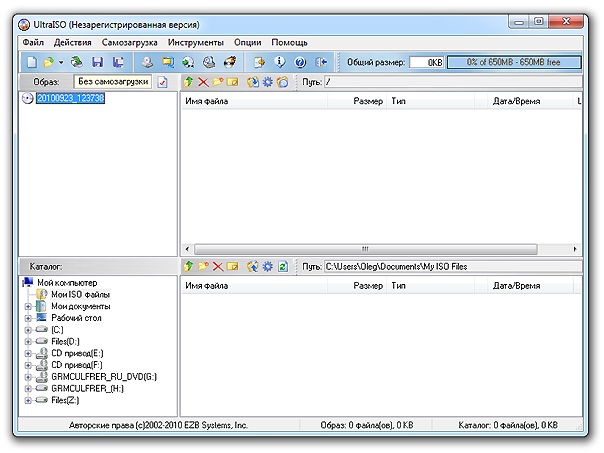Click the total size 0KB field

coord(427,62)
